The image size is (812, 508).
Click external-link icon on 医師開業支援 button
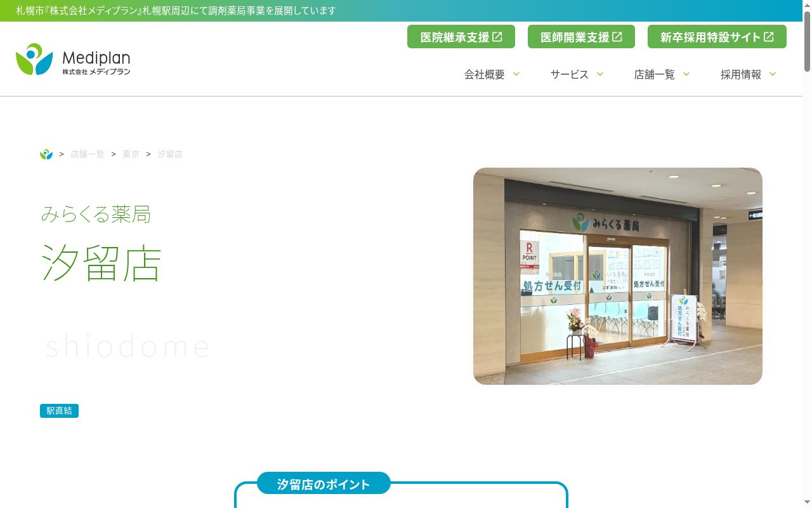point(617,37)
